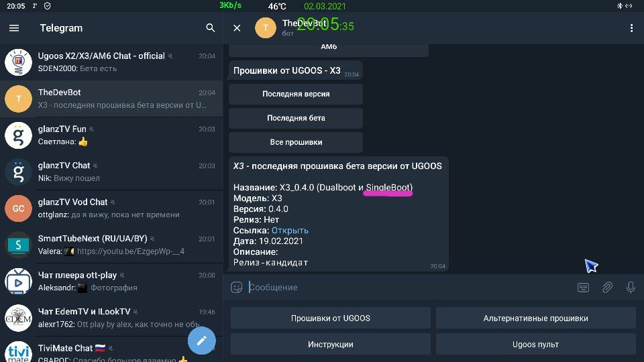Open the TiviMate Chat conversation
The height and width of the screenshot is (362, 644).
click(x=111, y=351)
